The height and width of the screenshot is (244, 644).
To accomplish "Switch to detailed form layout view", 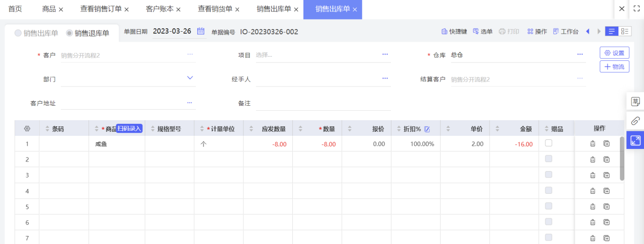I will (625, 31).
